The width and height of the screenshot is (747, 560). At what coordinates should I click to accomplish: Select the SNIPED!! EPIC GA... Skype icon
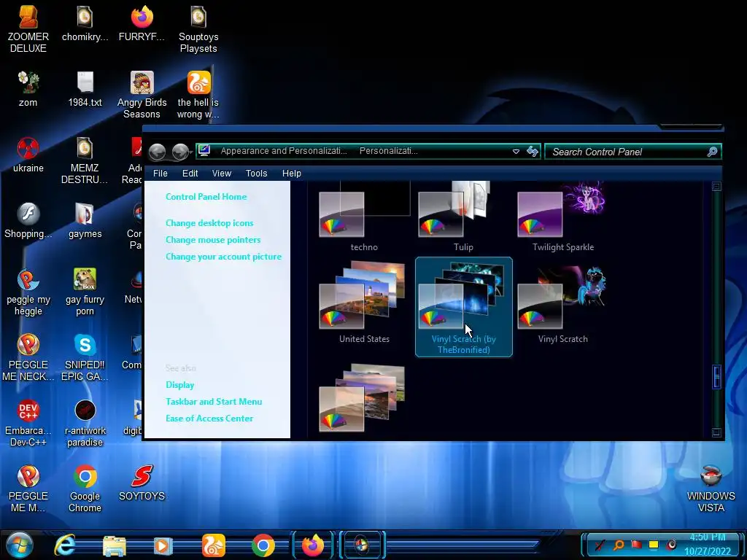(x=85, y=357)
